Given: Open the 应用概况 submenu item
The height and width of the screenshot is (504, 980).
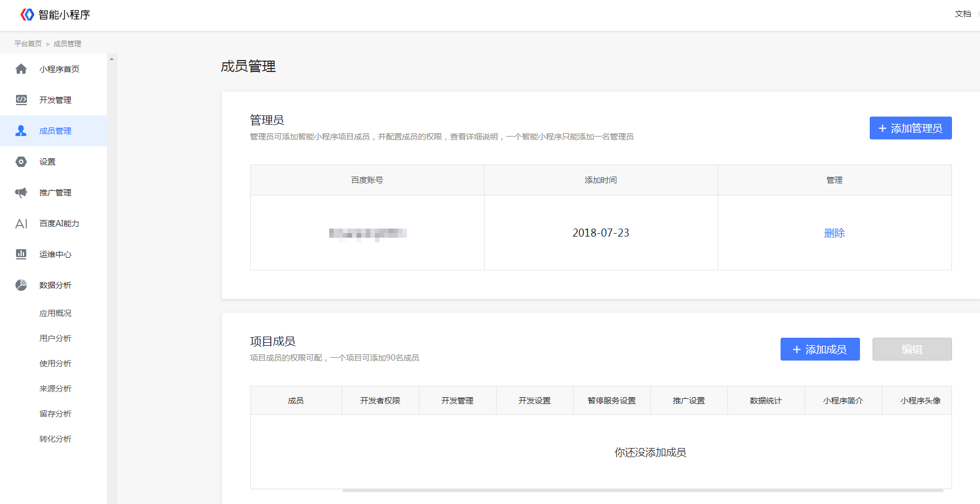Looking at the screenshot, I should (x=55, y=313).
